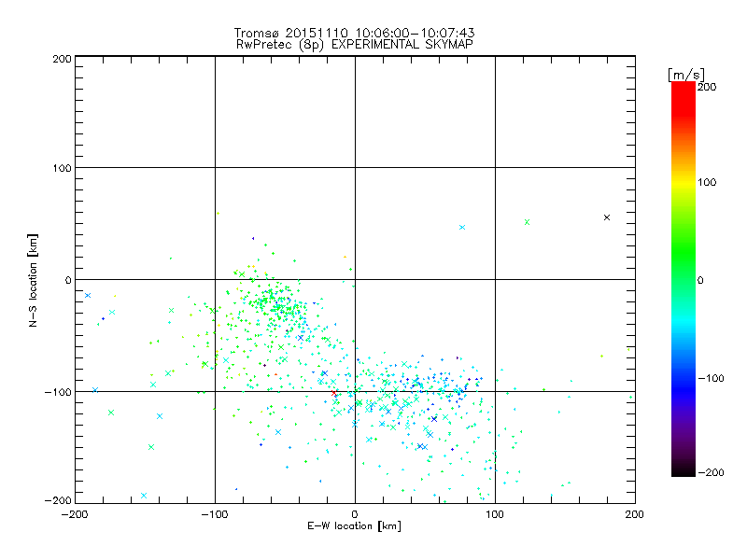Image resolution: width=747 pixels, height=560 pixels.
Task: Click the subtitle "RwPretec (8p) EXPERIMENTAL SKYMAP"
Action: (355, 45)
